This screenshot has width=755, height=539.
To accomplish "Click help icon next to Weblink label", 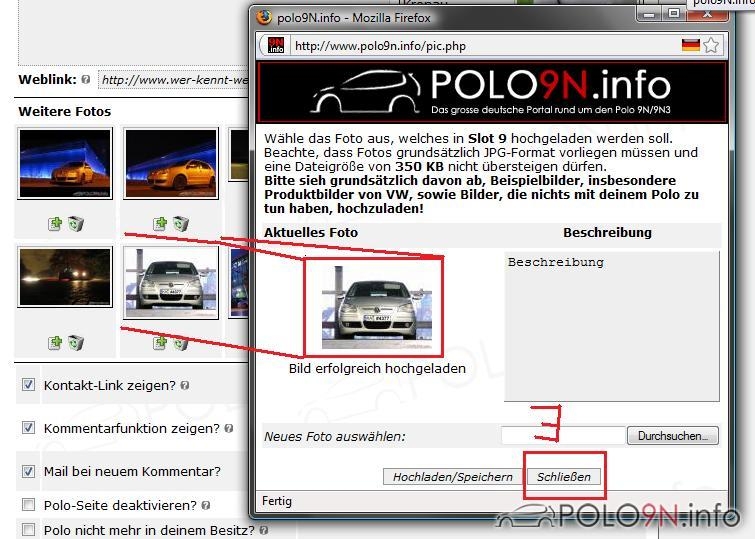I will pos(86,79).
